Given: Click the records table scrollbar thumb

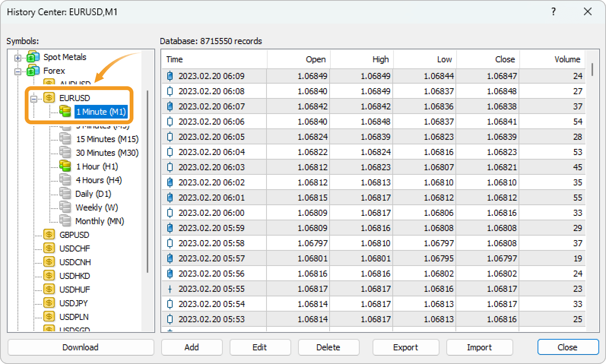Looking at the screenshot, I should (x=592, y=70).
